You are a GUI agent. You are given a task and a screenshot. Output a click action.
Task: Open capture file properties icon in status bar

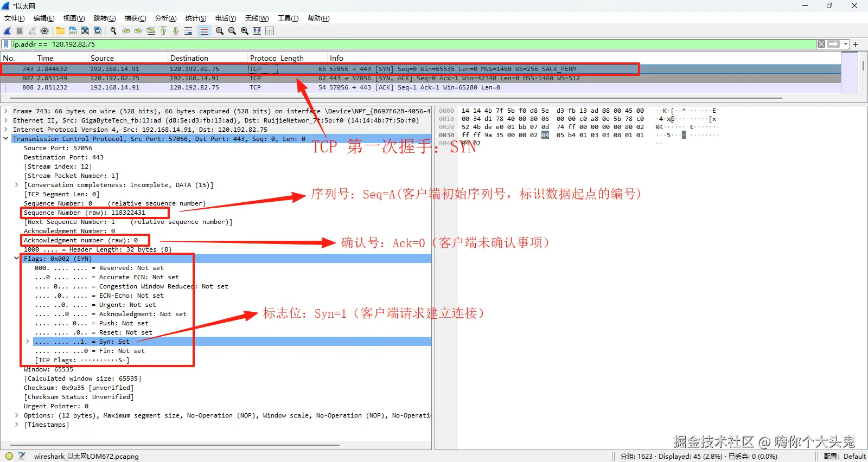pyautogui.click(x=22, y=456)
